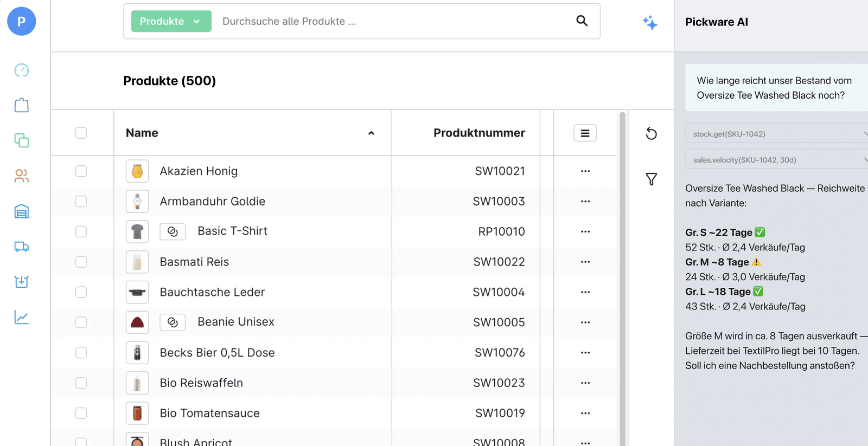Screen dimensions: 868x446
Task: Sort by the Name column header
Action: click(x=142, y=133)
